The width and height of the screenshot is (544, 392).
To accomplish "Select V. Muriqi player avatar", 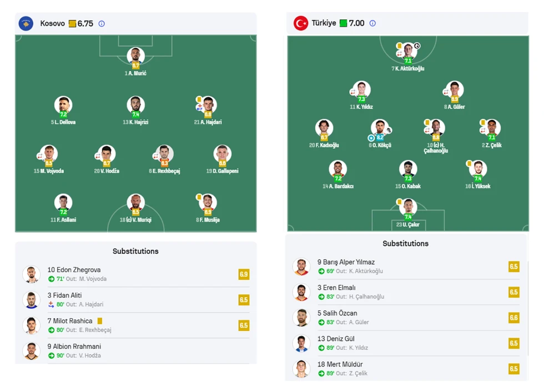I will (135, 203).
